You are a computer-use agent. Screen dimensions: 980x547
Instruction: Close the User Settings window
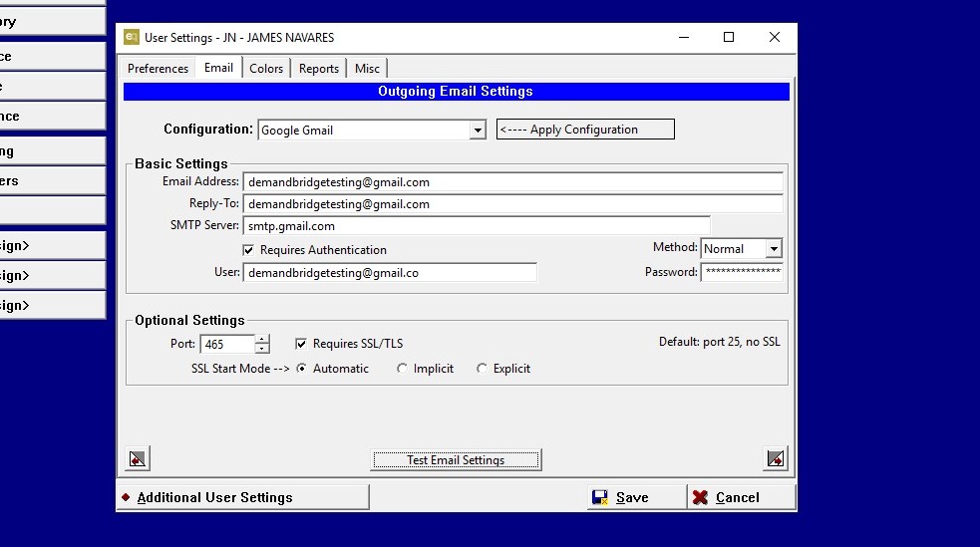coord(775,38)
